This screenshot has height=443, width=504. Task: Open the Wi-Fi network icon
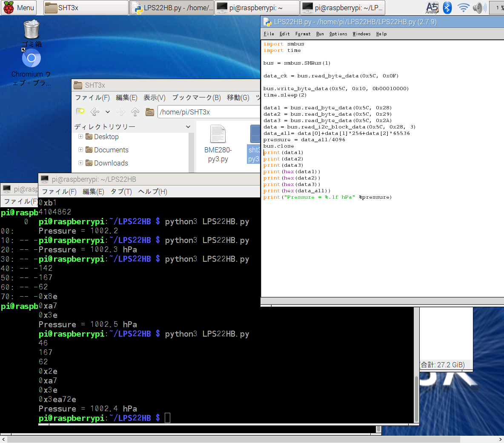[463, 8]
